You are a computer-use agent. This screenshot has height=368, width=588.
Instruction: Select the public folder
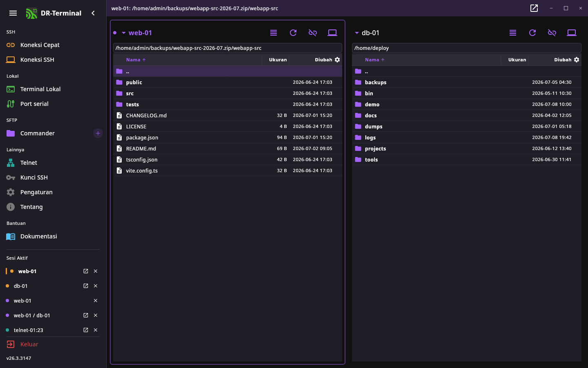(x=227, y=82)
